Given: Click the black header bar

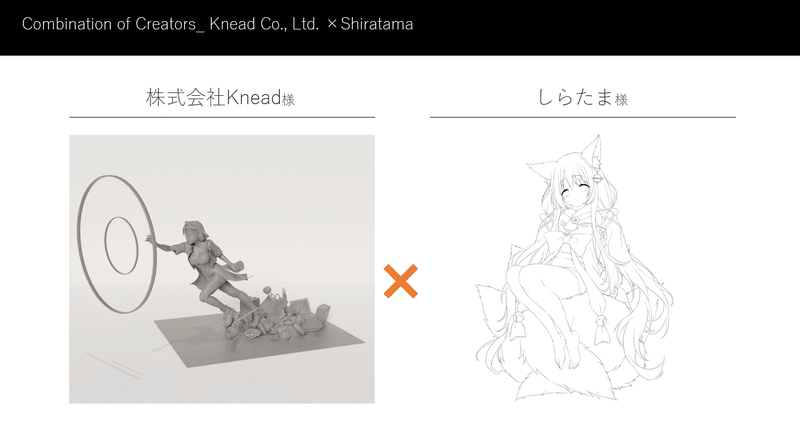Looking at the screenshot, I should (x=400, y=28).
